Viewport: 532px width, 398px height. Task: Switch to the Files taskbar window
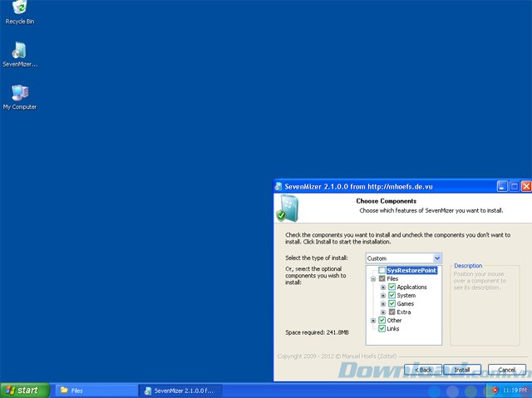[91, 390]
